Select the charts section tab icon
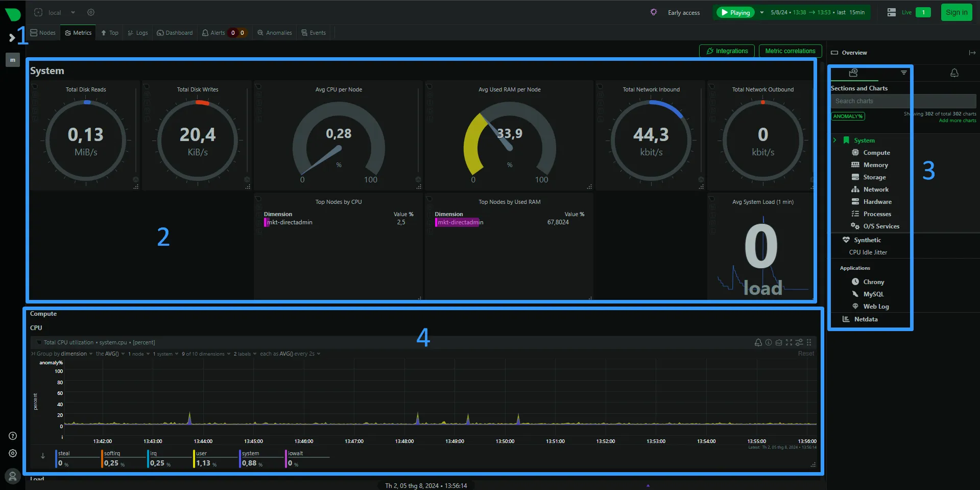 [853, 73]
